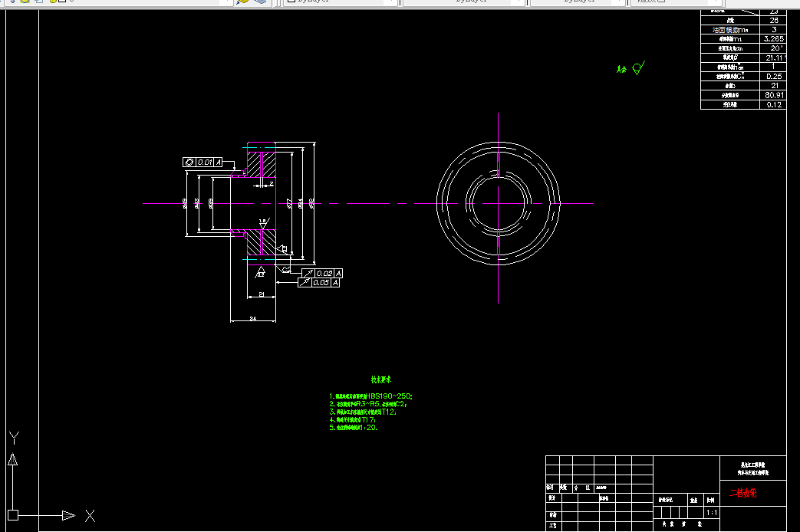This screenshot has height=532, width=800.
Task: Click the 24 overall length dimension text
Action: click(x=252, y=319)
